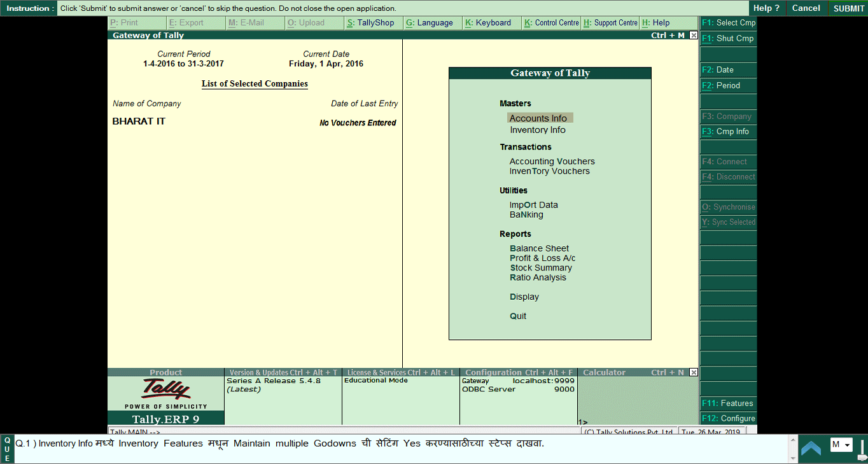The image size is (868, 464).
Task: Click the Cancel button in instruction bar
Action: 806,8
